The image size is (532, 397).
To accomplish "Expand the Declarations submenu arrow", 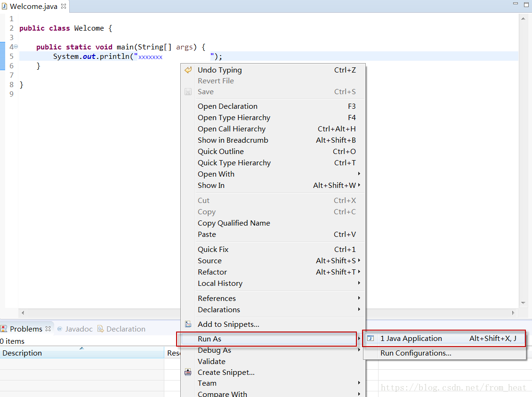I will [x=359, y=309].
